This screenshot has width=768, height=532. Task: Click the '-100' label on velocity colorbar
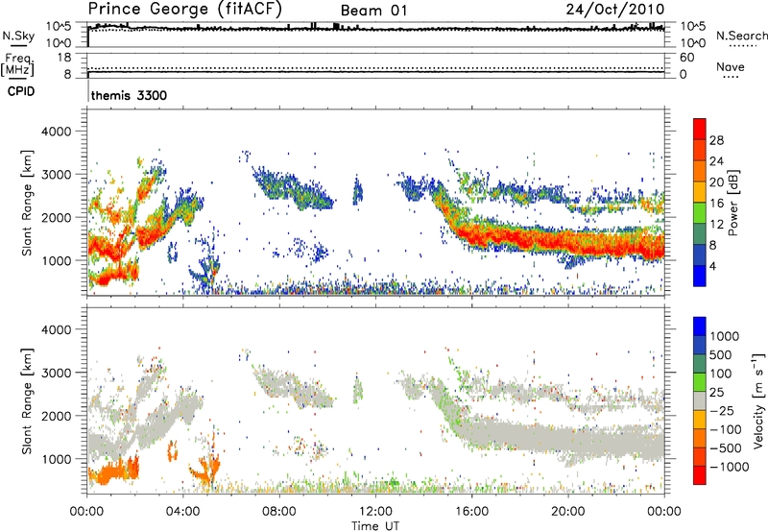tap(726, 429)
